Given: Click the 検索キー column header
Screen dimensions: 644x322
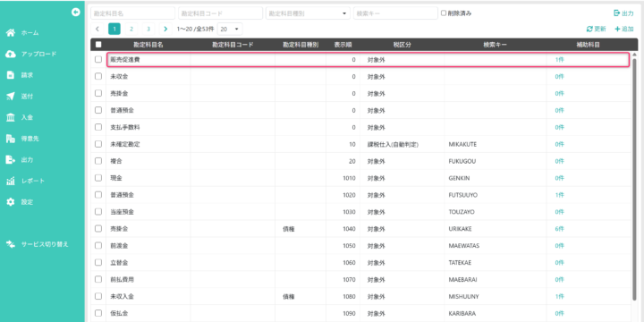Looking at the screenshot, I should click(x=495, y=45).
